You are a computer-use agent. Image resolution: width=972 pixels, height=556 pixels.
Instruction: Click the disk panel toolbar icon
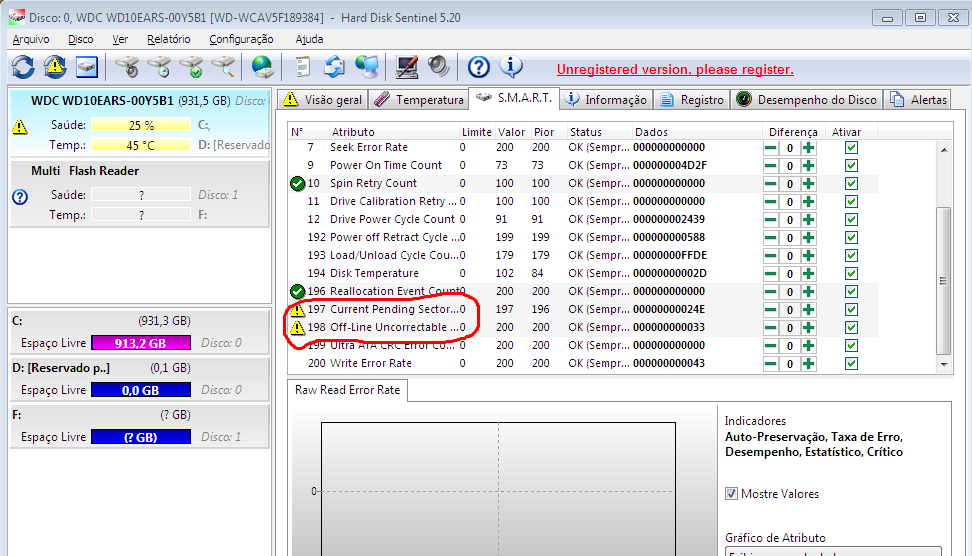pos(87,66)
